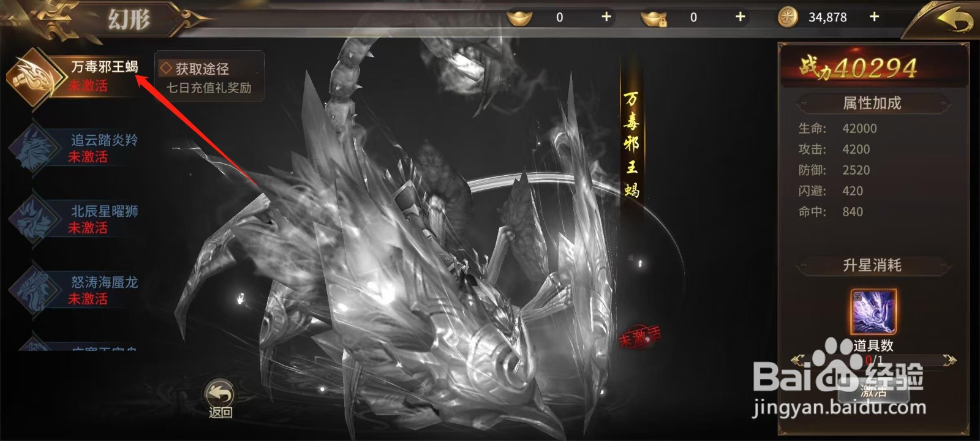
Task: Click the 战力 40294 power banner
Action: [872, 67]
